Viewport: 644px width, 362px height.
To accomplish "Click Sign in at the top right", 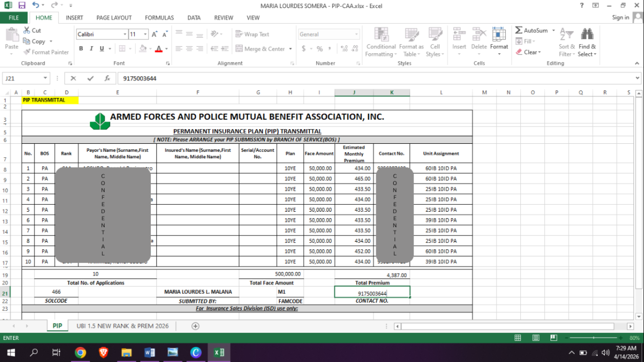I will pyautogui.click(x=620, y=17).
